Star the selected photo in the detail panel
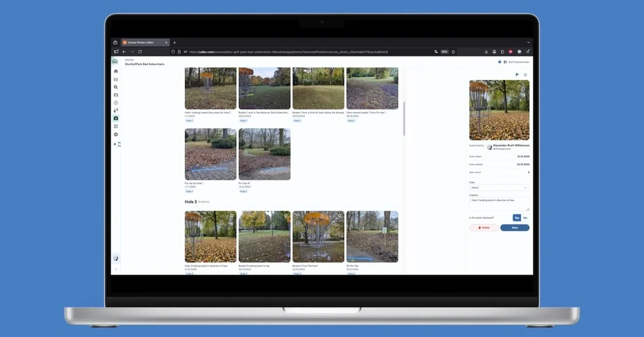 [524, 74]
